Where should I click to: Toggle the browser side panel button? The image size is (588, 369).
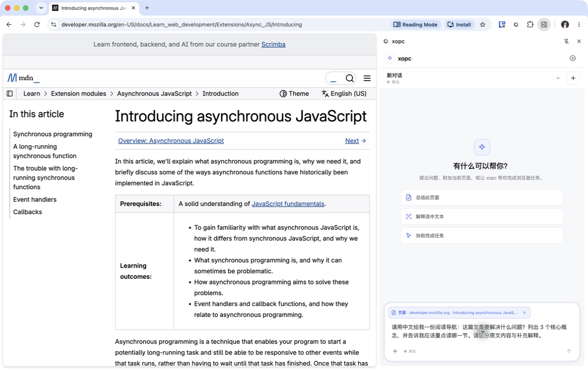[544, 25]
